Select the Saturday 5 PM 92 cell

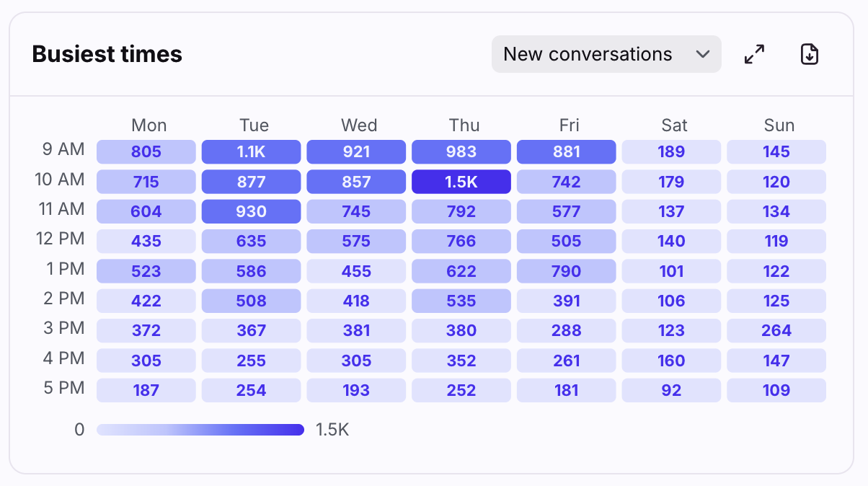pos(671,391)
